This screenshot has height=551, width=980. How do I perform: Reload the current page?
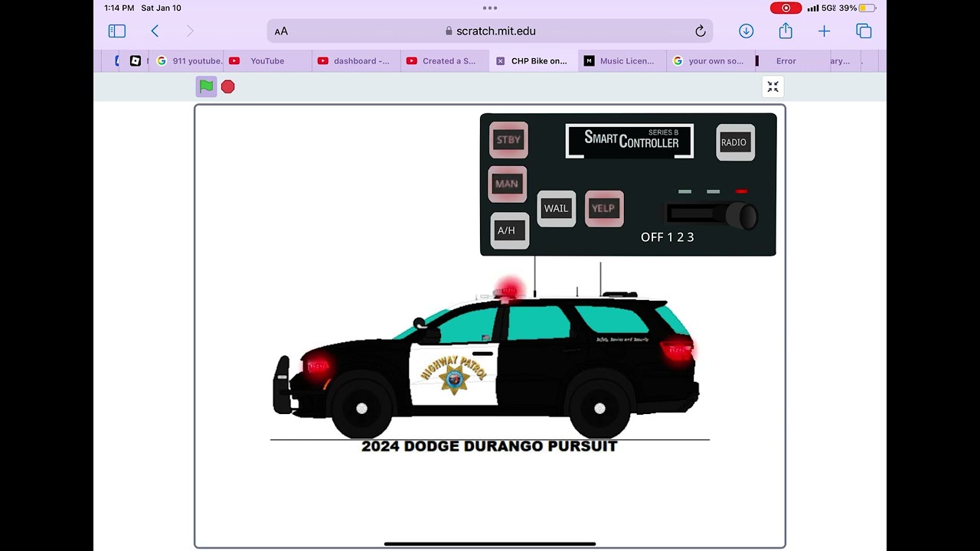point(700,31)
